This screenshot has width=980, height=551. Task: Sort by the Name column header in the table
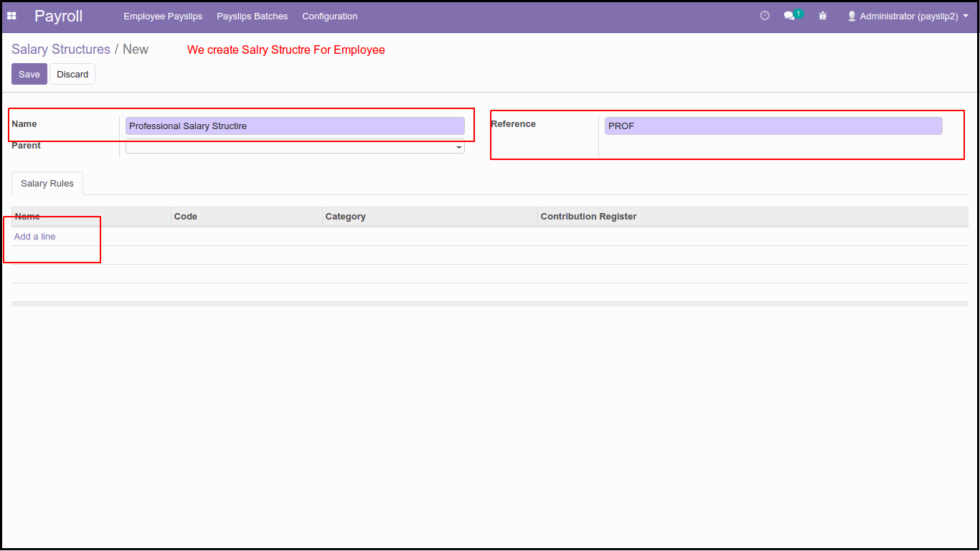tap(91, 217)
